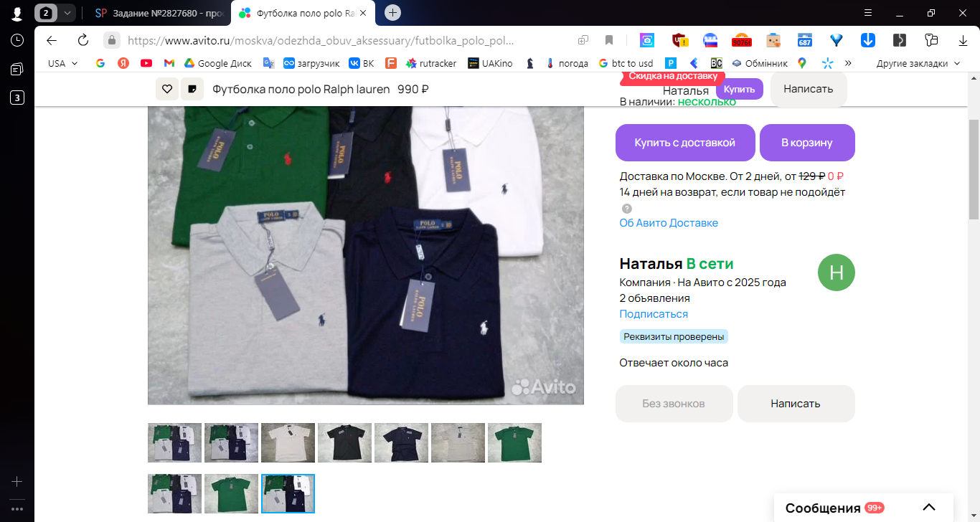
Task: Open sidebar three-dots options
Action: [17, 508]
